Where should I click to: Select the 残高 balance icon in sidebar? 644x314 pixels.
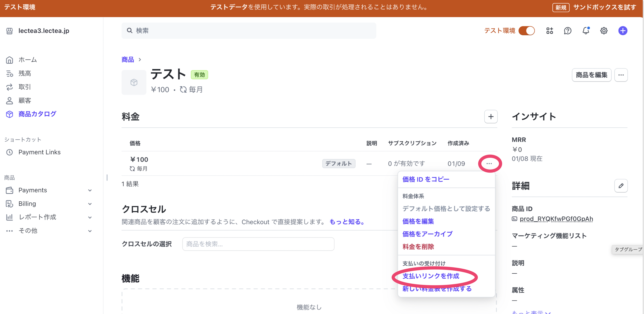9,73
